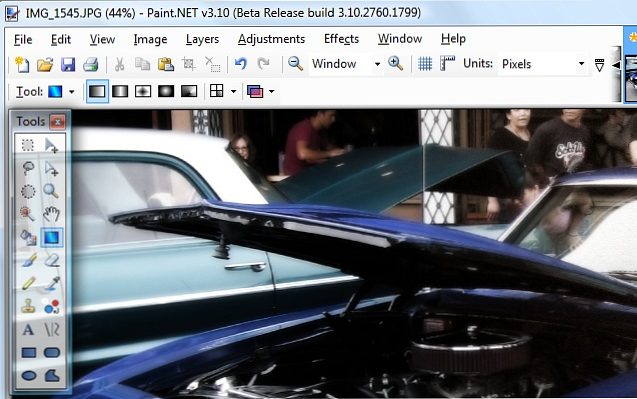Expand the Tool chooser dropdown arrow
The image size is (637, 399).
click(72, 92)
